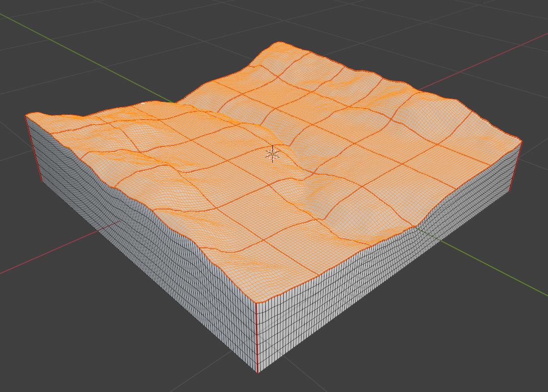Click the left top corner vertex of terrain
548x392 pixels.
coord(26,115)
